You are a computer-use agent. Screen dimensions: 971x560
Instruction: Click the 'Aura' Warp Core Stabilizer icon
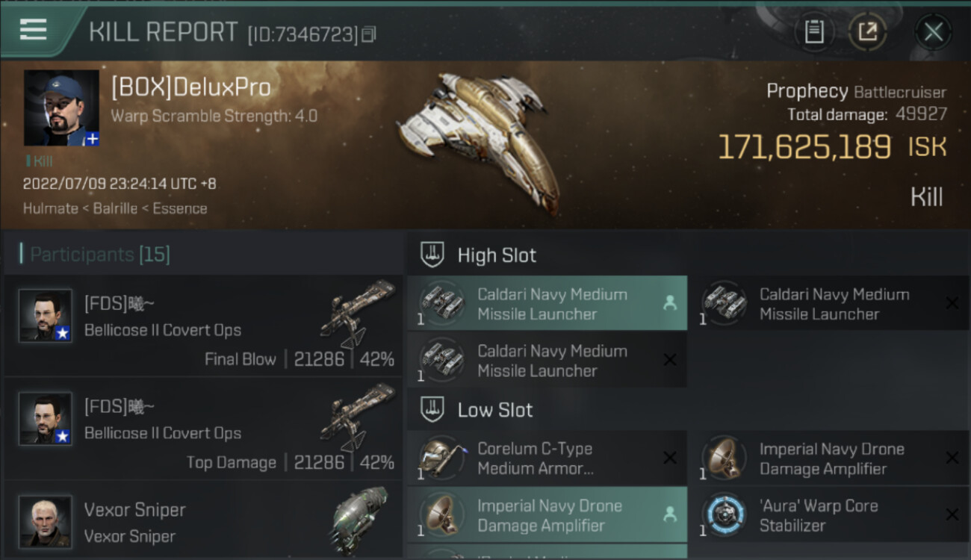tap(723, 515)
